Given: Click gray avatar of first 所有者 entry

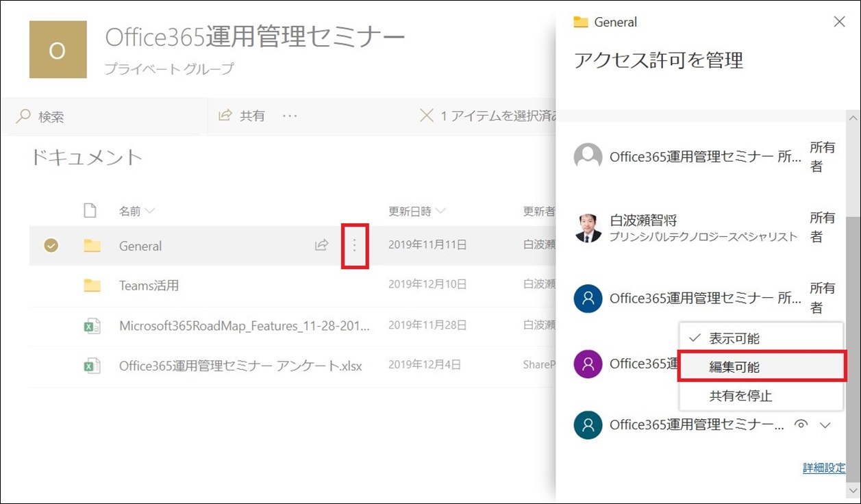Looking at the screenshot, I should point(588,157).
